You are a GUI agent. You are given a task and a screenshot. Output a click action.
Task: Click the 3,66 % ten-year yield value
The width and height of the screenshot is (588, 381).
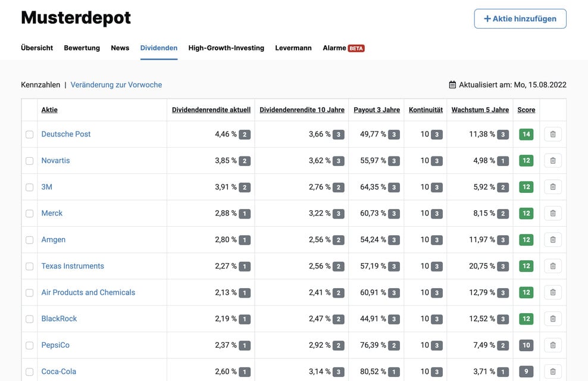(320, 135)
